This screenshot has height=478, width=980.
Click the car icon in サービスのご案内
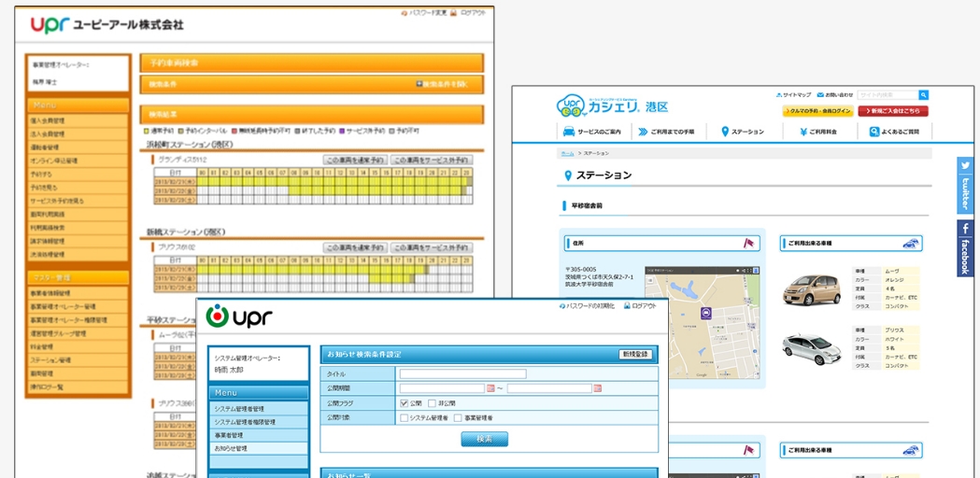(x=568, y=132)
